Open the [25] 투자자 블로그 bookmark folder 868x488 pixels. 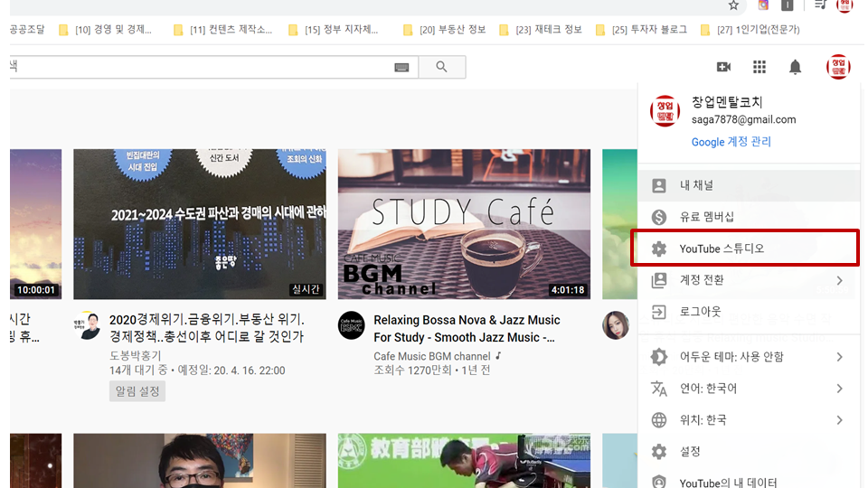pos(642,30)
